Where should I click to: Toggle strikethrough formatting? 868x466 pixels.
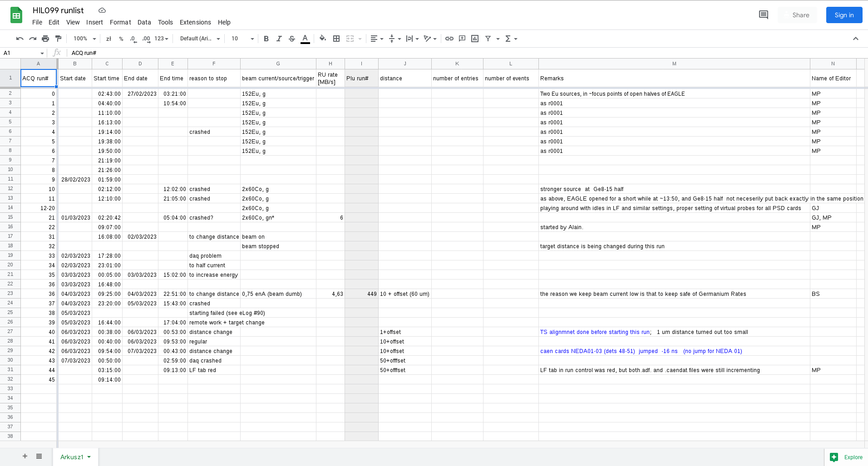292,39
